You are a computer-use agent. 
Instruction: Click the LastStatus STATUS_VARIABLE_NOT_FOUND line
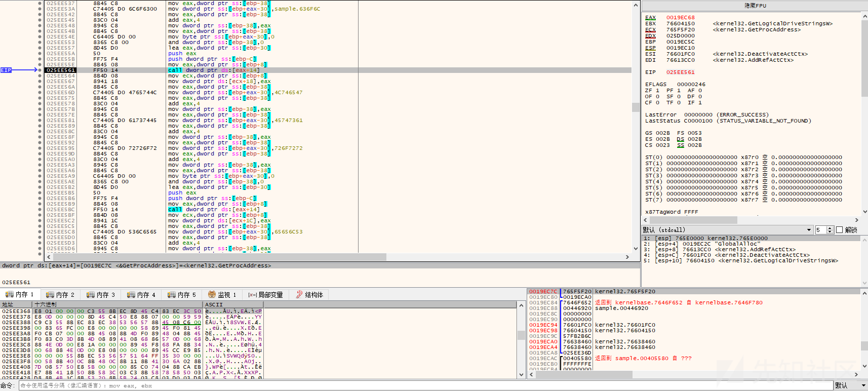pyautogui.click(x=728, y=121)
